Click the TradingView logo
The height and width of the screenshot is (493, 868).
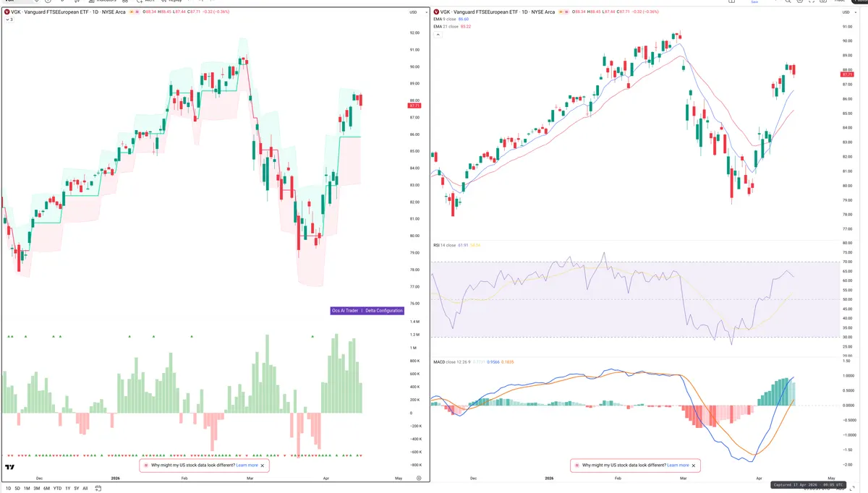click(10, 467)
